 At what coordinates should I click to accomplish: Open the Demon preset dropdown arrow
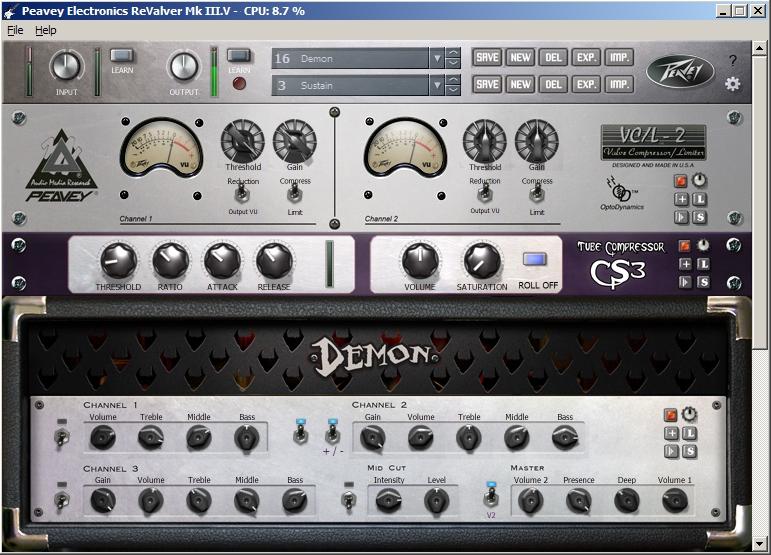coord(437,58)
